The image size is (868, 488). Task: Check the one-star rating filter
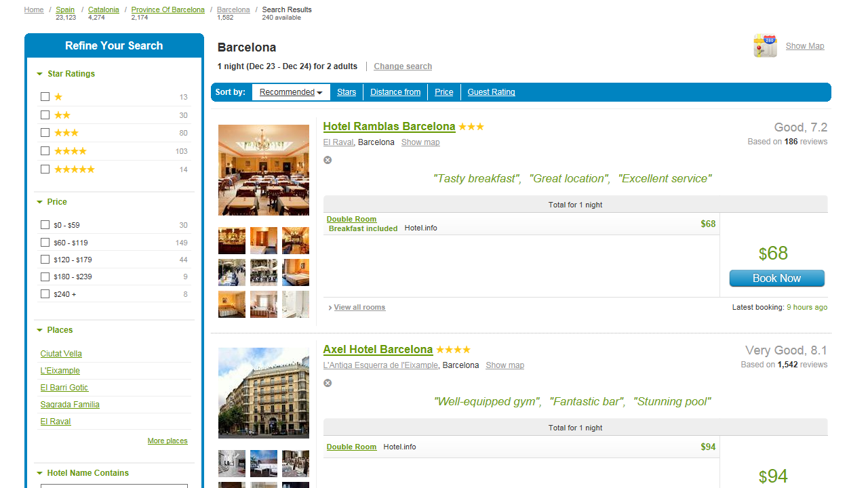click(x=45, y=97)
